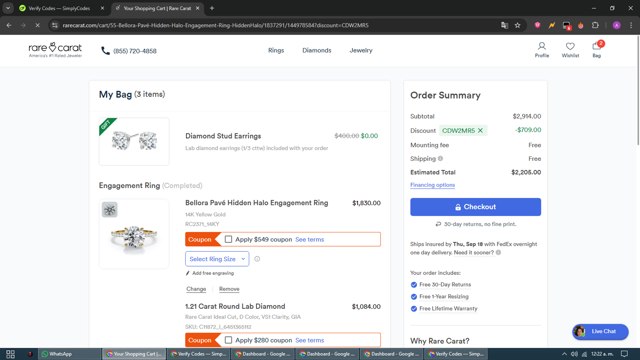The height and width of the screenshot is (360, 640).
Task: Open the Live Chat button
Action: (600, 331)
